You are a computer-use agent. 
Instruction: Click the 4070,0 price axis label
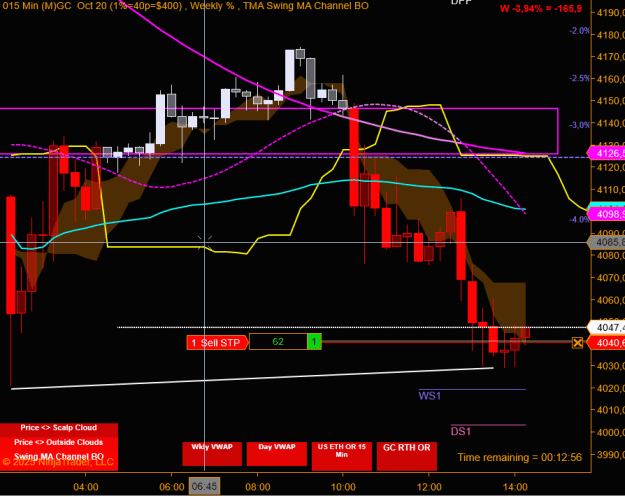pyautogui.click(x=610, y=278)
